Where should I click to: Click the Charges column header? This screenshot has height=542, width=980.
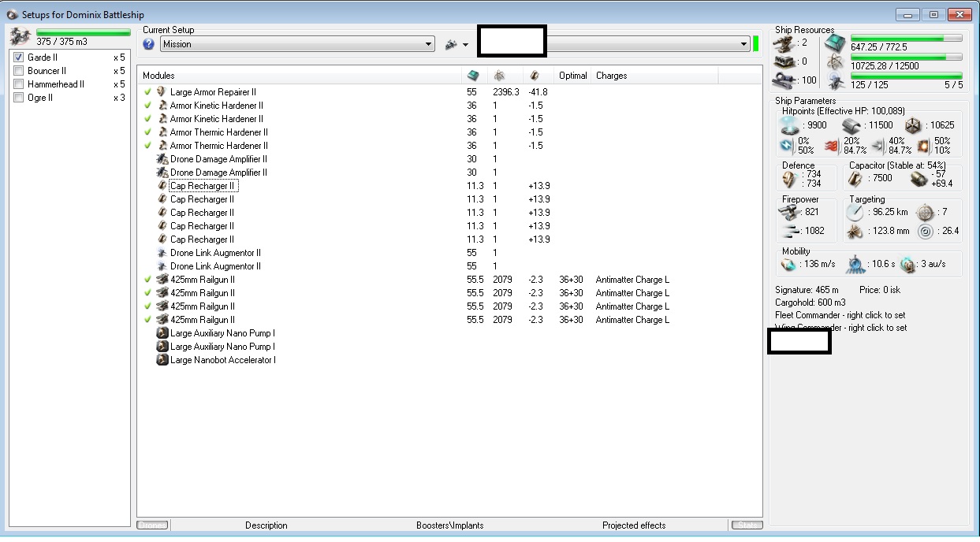click(x=655, y=76)
